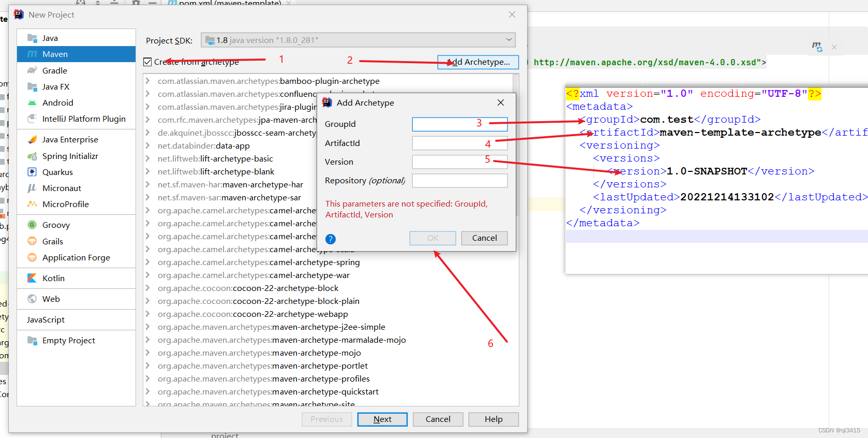Image resolution: width=868 pixels, height=438 pixels.
Task: Expand the maven-archetype-har node
Action: (x=148, y=184)
